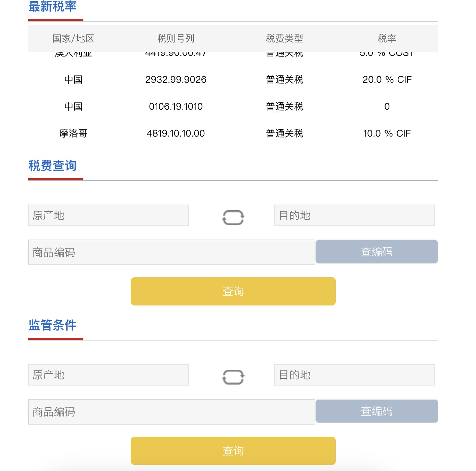Click the 原产地 input in 税费查询
The height and width of the screenshot is (471, 476).
[108, 215]
